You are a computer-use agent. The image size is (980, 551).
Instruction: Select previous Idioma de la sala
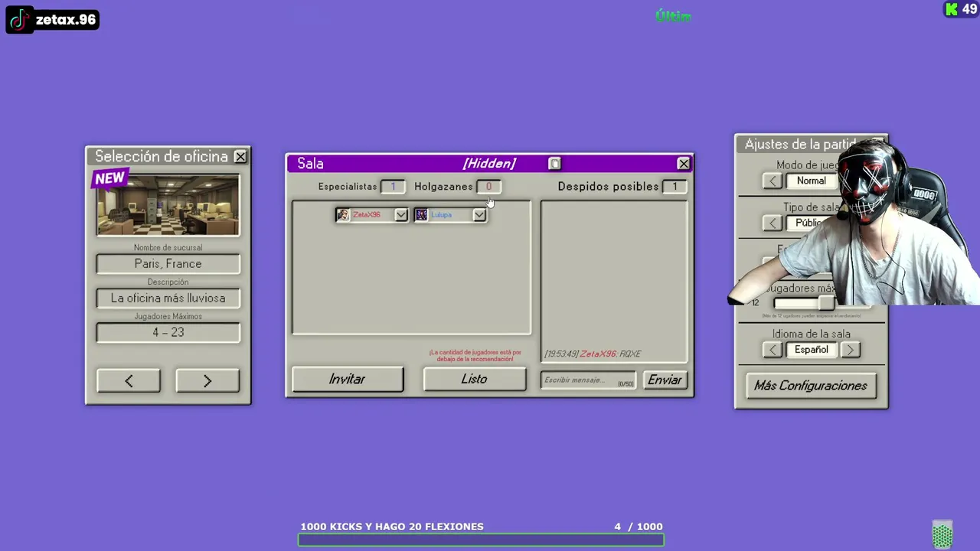[x=773, y=350]
